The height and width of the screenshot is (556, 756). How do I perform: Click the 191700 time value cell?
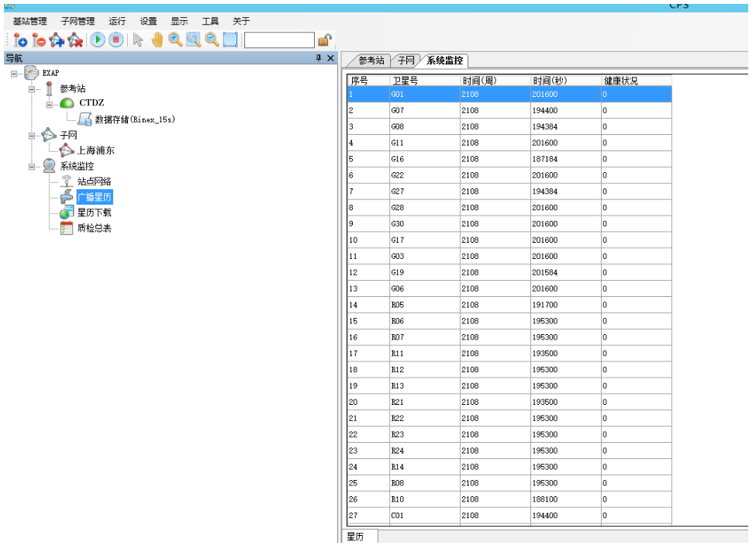tap(566, 305)
